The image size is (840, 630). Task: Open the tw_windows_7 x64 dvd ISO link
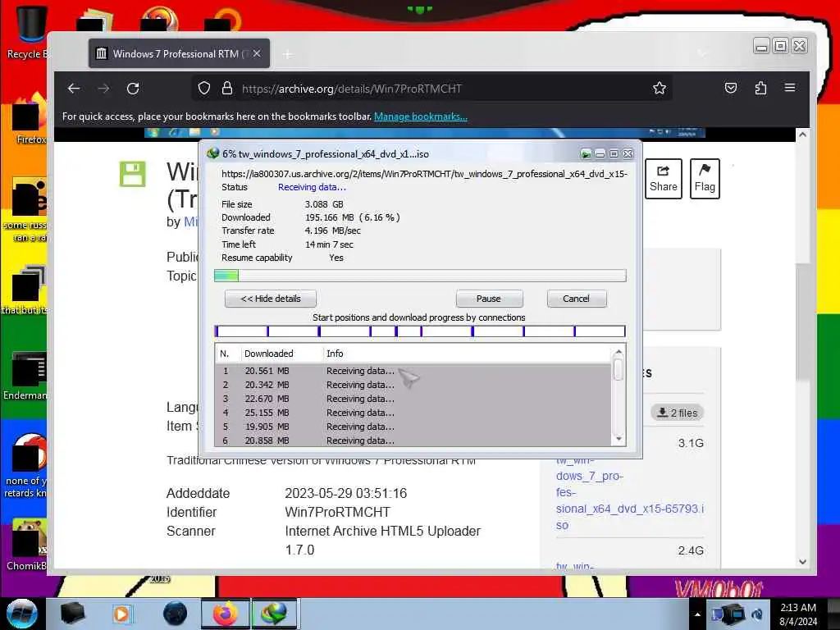630,492
